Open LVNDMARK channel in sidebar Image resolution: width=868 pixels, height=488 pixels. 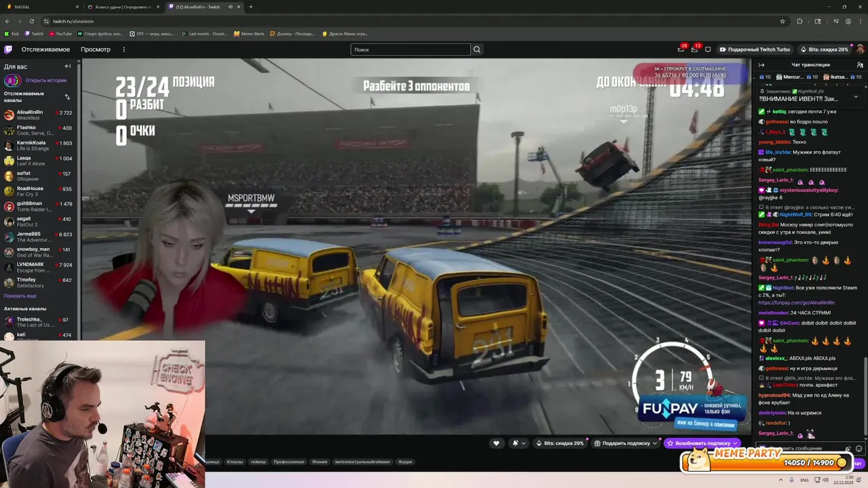coord(38,267)
